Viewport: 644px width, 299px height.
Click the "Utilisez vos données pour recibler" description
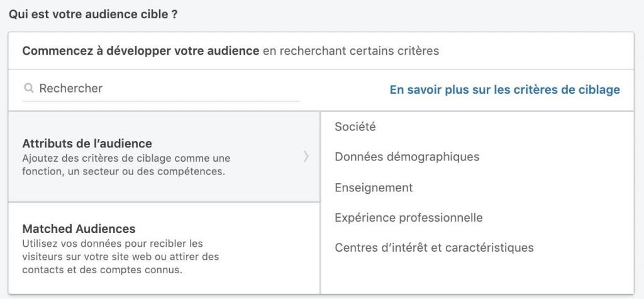[x=112, y=243]
